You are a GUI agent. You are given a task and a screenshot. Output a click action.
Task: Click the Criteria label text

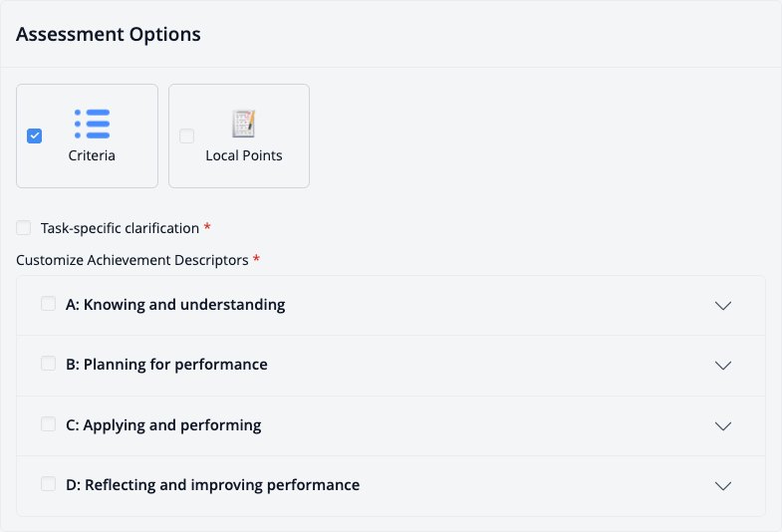tap(92, 155)
